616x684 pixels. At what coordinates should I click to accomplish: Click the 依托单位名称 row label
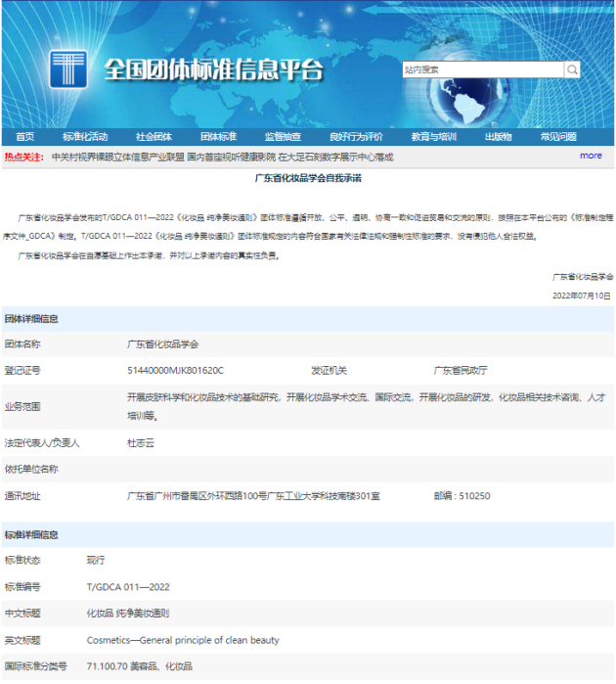point(31,470)
